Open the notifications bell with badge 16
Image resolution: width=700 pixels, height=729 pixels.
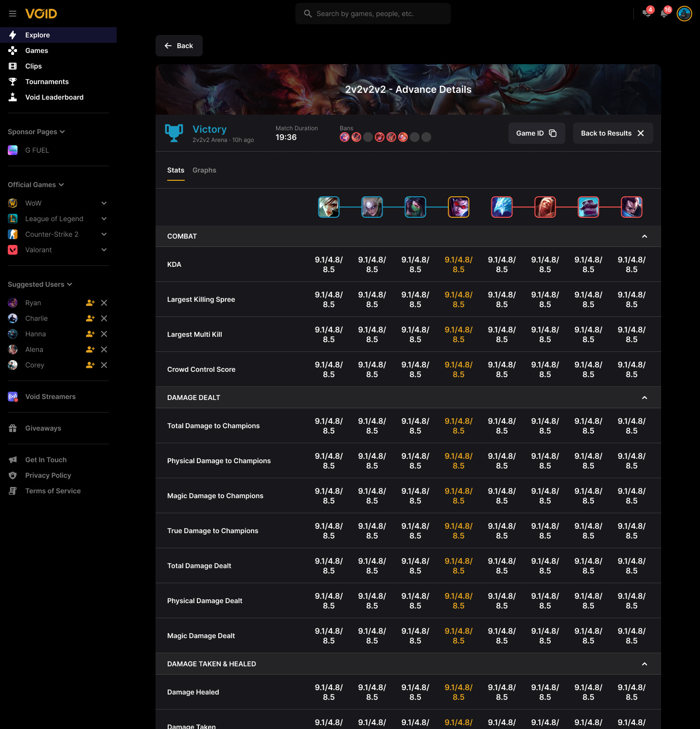click(664, 14)
